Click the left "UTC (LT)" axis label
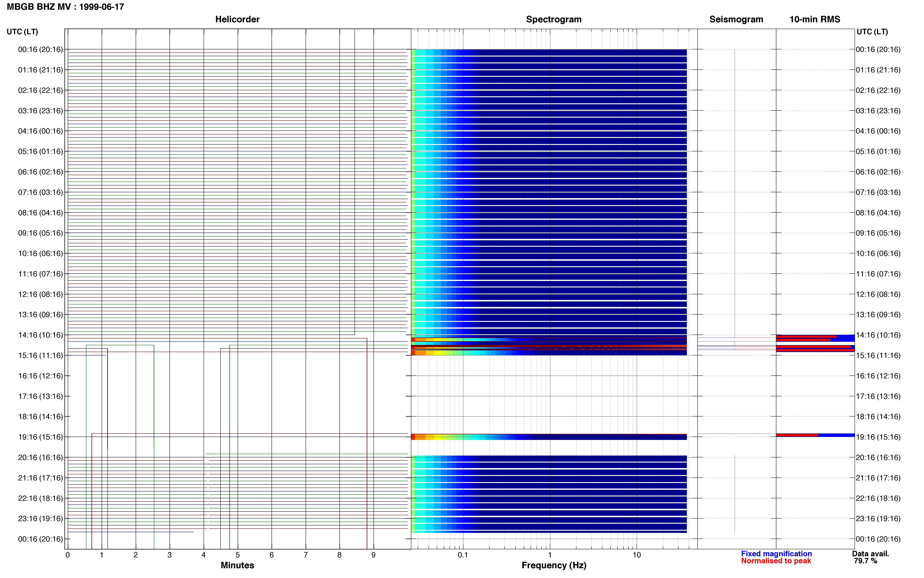Screen dimensions: 924x578 [22, 32]
